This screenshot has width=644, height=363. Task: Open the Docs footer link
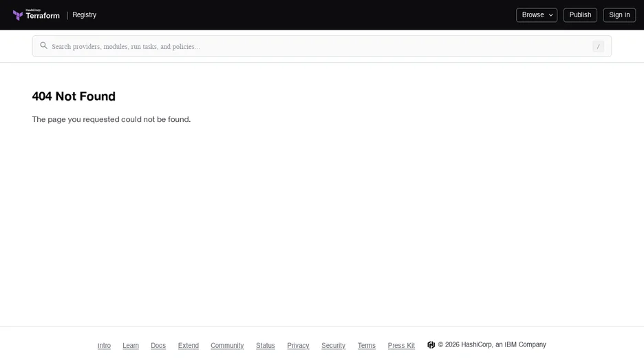tap(158, 345)
